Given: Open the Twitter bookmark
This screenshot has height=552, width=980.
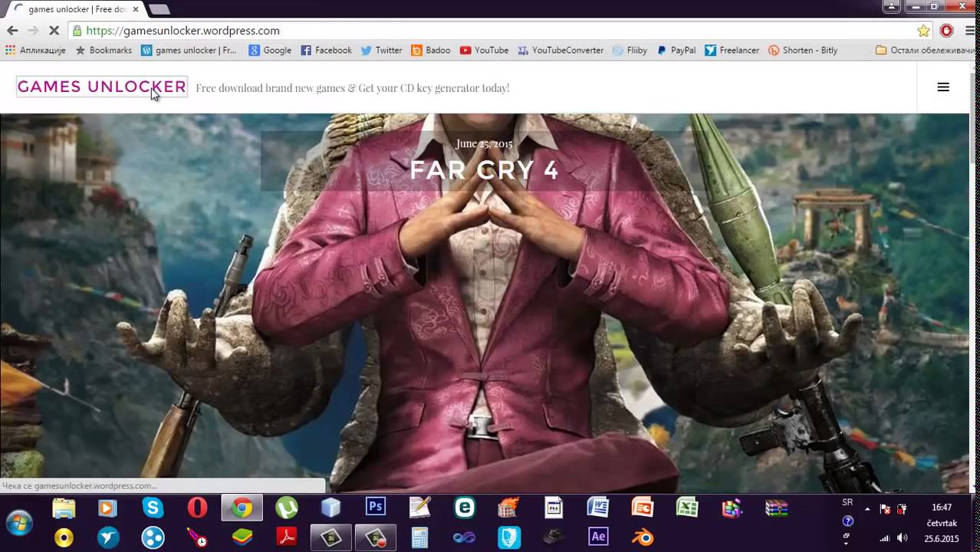Looking at the screenshot, I should point(381,51).
